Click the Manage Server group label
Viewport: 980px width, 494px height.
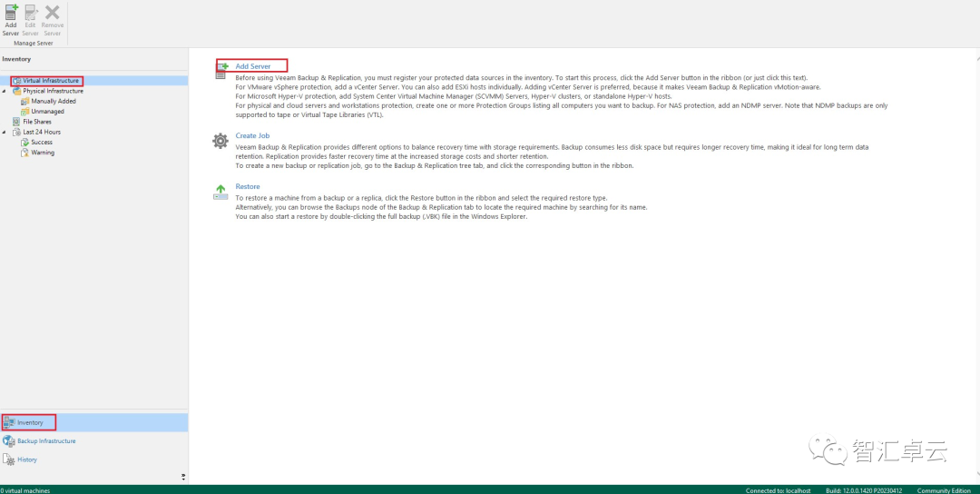pyautogui.click(x=34, y=44)
